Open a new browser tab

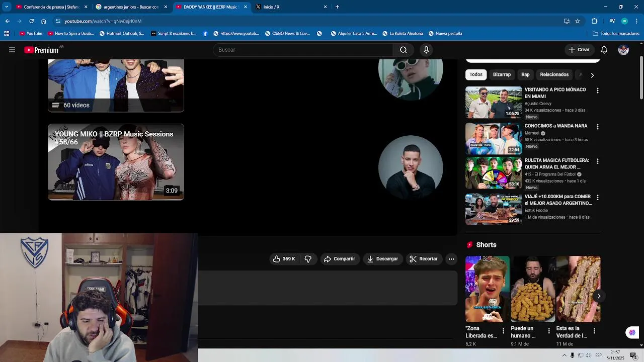point(337,7)
